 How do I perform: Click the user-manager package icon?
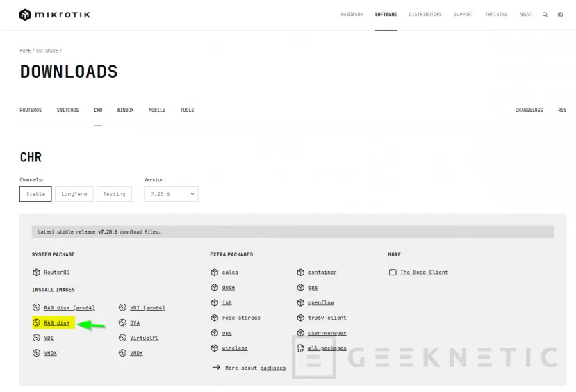pyautogui.click(x=301, y=333)
